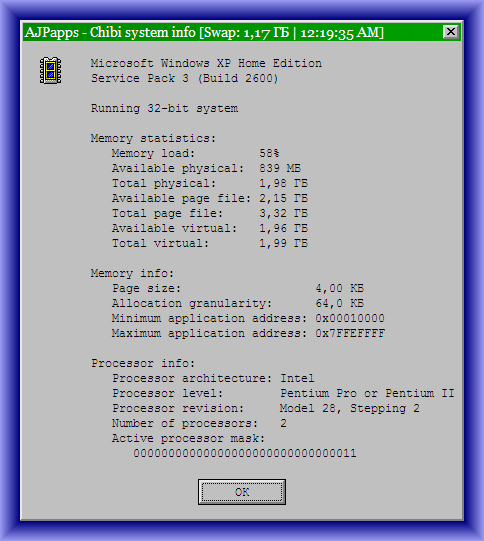
Task: Click the Service Pack 3 build text
Action: point(185,79)
